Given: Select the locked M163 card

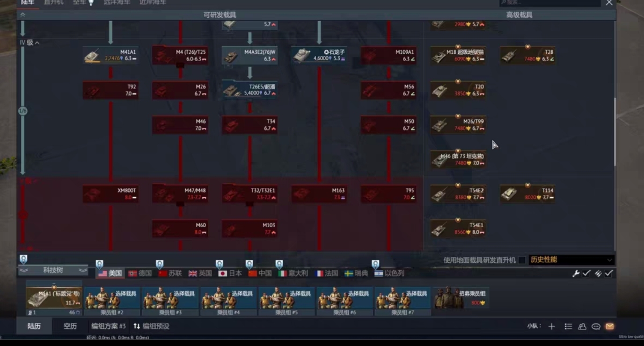Looking at the screenshot, I should pyautogui.click(x=319, y=194).
